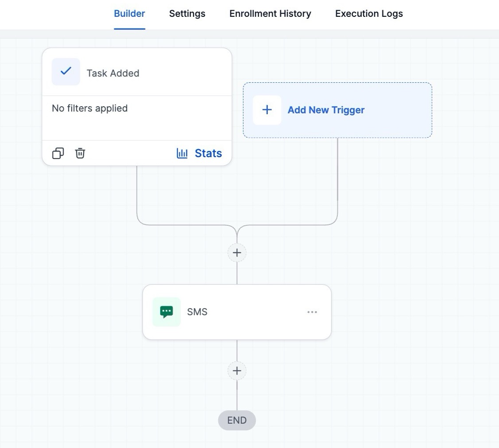The height and width of the screenshot is (448, 499).
Task: View the Execution Logs tab
Action: click(369, 14)
